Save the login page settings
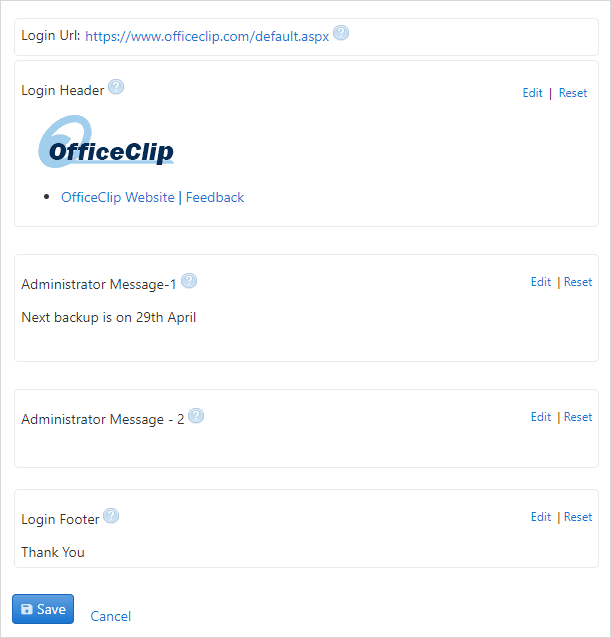The image size is (611, 638). tap(43, 609)
